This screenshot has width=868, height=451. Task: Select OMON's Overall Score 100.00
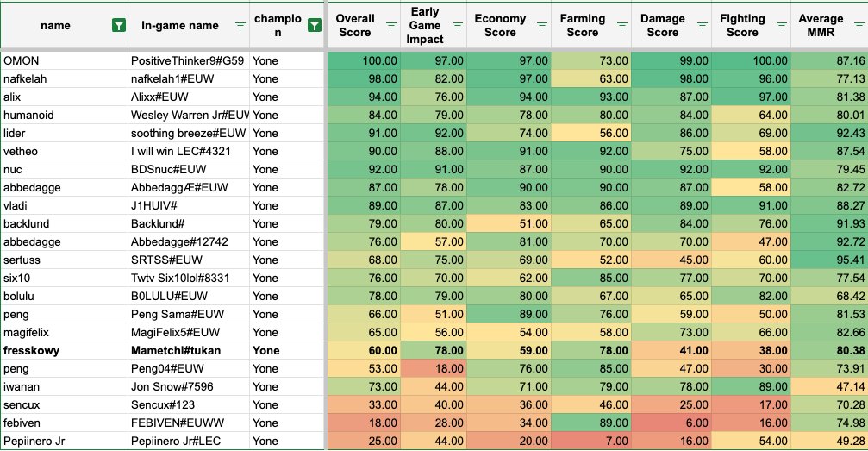pyautogui.click(x=364, y=61)
